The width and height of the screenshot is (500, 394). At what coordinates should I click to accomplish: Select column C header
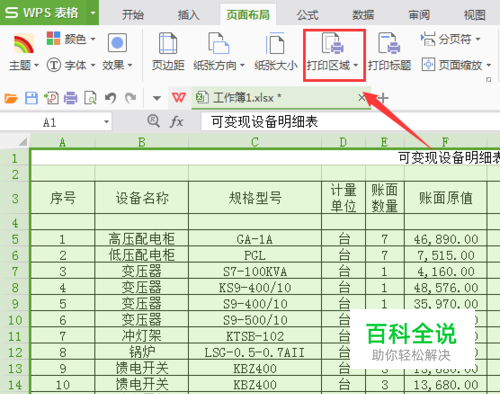pyautogui.click(x=255, y=142)
